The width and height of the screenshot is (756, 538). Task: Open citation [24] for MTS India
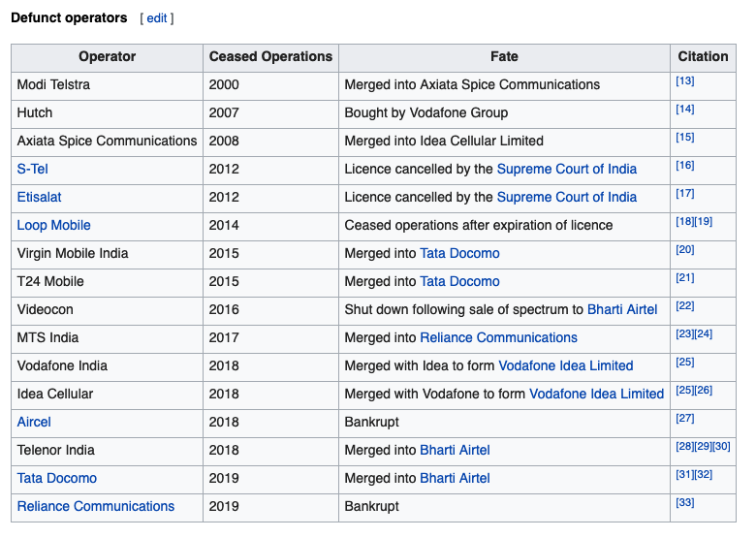pos(703,333)
